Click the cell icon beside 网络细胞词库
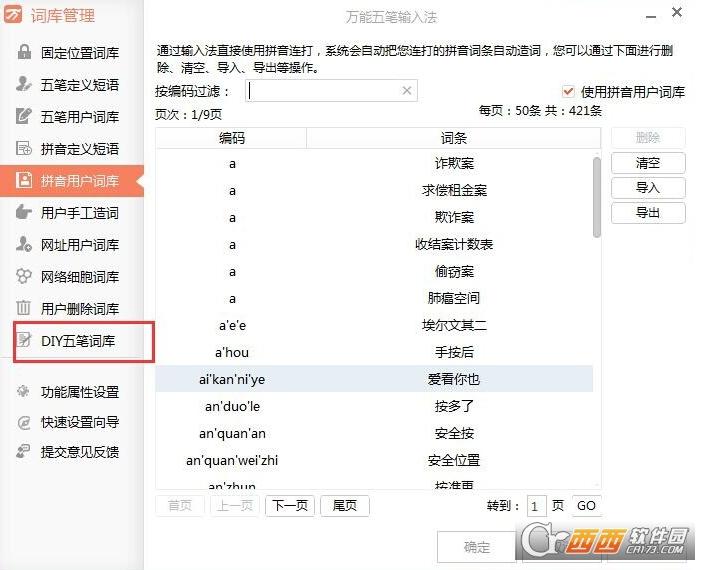 click(x=23, y=276)
